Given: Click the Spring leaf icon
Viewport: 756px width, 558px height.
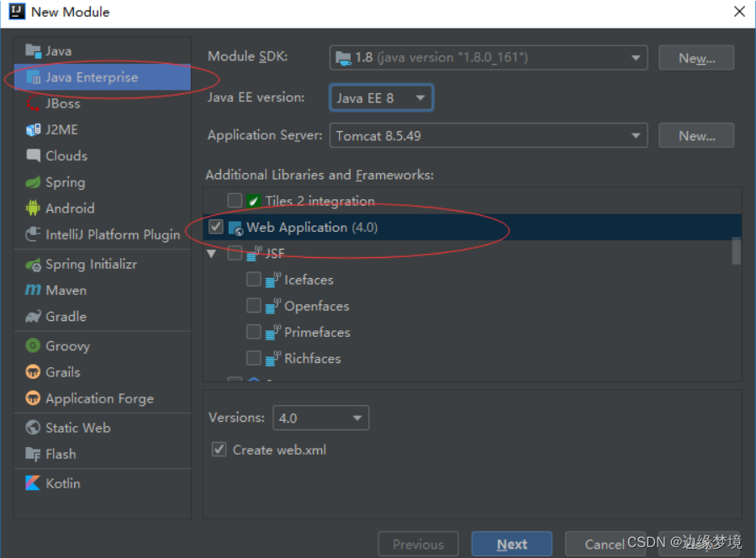Looking at the screenshot, I should (33, 182).
